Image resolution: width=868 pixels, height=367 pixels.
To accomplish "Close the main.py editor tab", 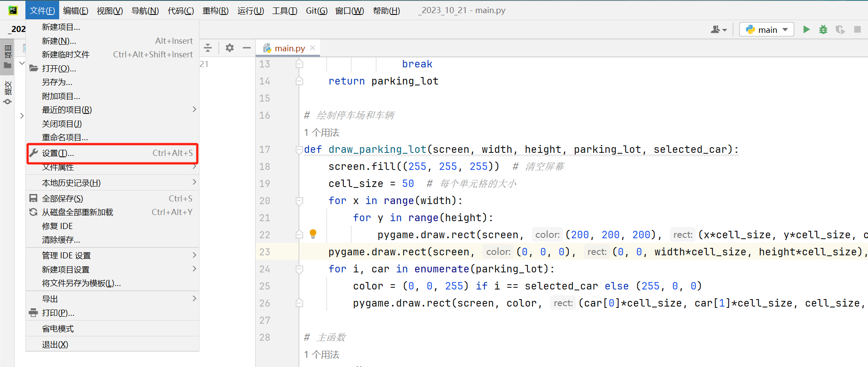I will 313,48.
